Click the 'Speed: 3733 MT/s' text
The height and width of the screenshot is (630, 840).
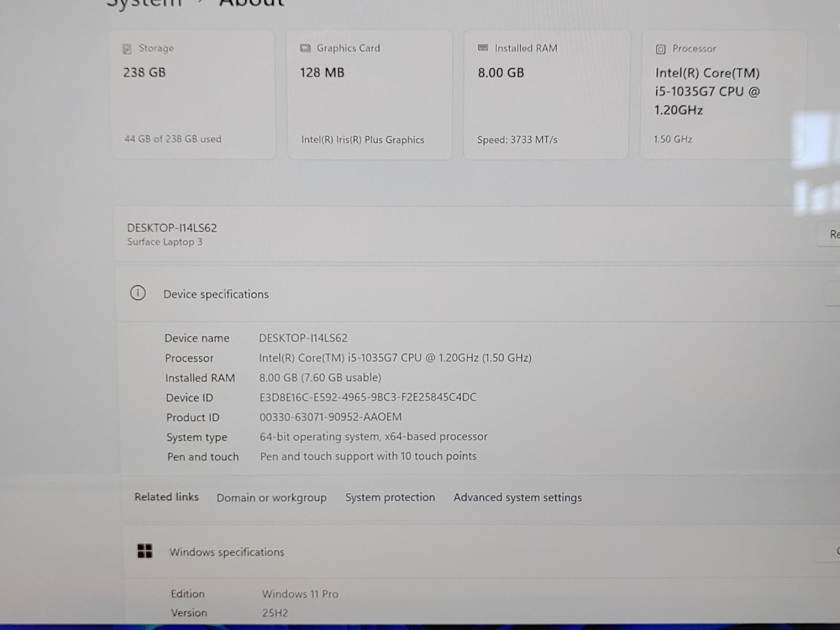[x=517, y=140]
